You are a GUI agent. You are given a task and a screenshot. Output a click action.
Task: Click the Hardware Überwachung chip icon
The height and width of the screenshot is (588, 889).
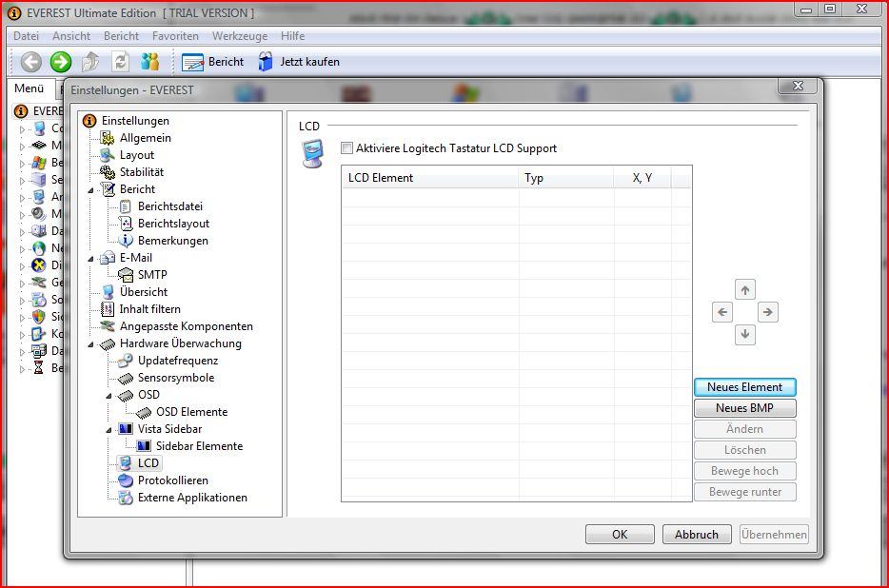(108, 343)
